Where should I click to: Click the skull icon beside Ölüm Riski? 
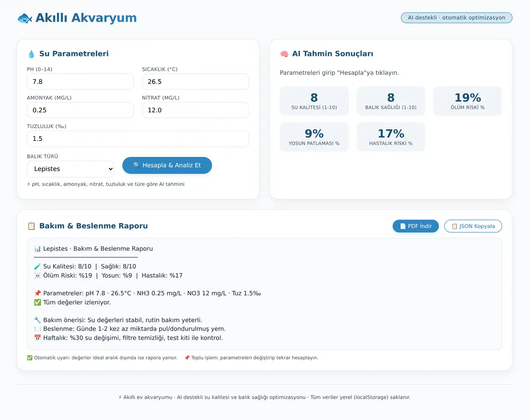point(37,275)
